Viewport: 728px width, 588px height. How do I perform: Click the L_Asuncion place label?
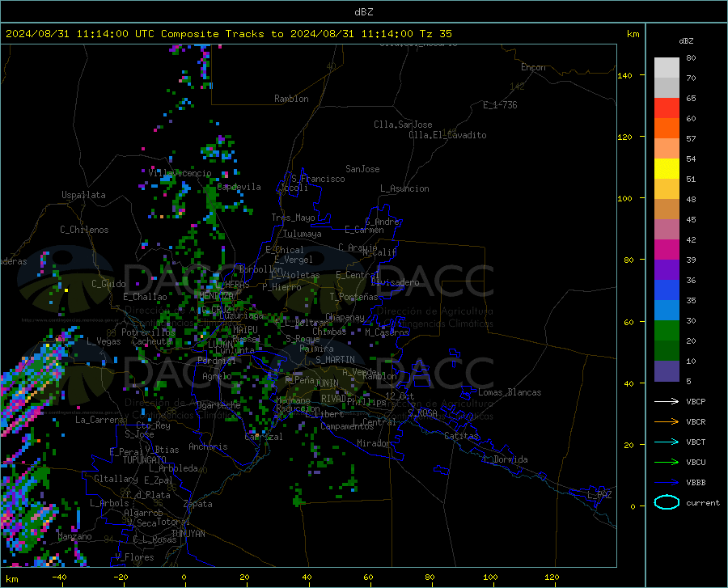coord(404,188)
